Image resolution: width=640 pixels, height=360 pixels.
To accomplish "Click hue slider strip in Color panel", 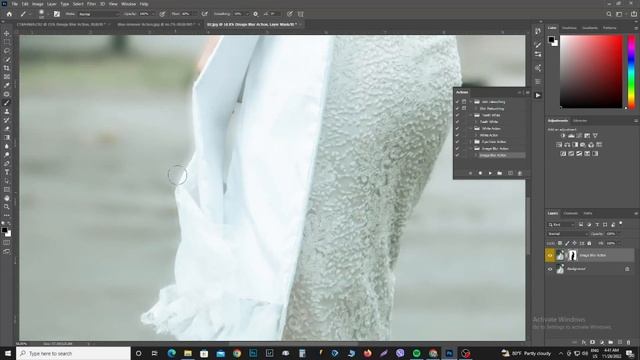I will tap(631, 72).
